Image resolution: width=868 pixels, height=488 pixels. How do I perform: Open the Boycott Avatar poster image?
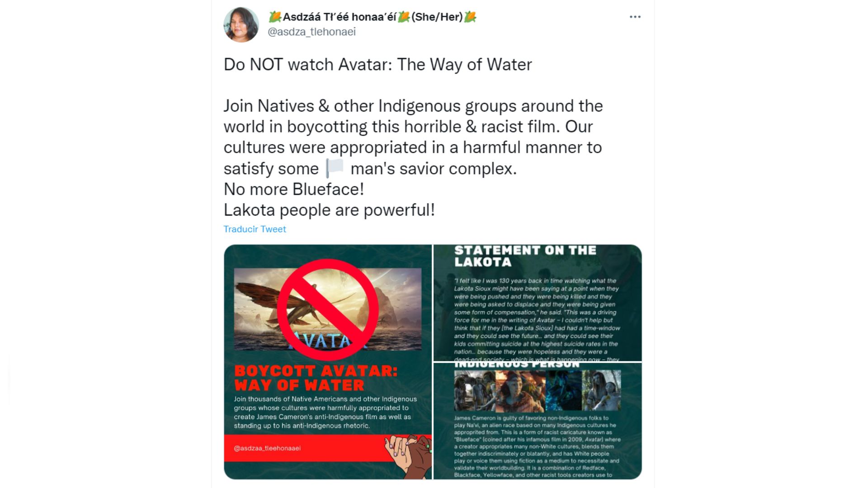[328, 362]
